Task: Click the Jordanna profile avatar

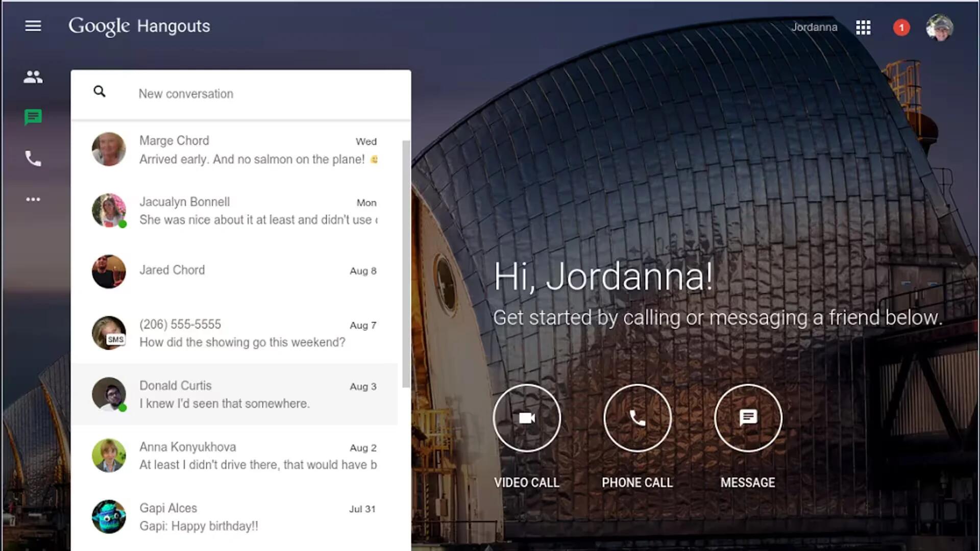Action: (x=939, y=27)
